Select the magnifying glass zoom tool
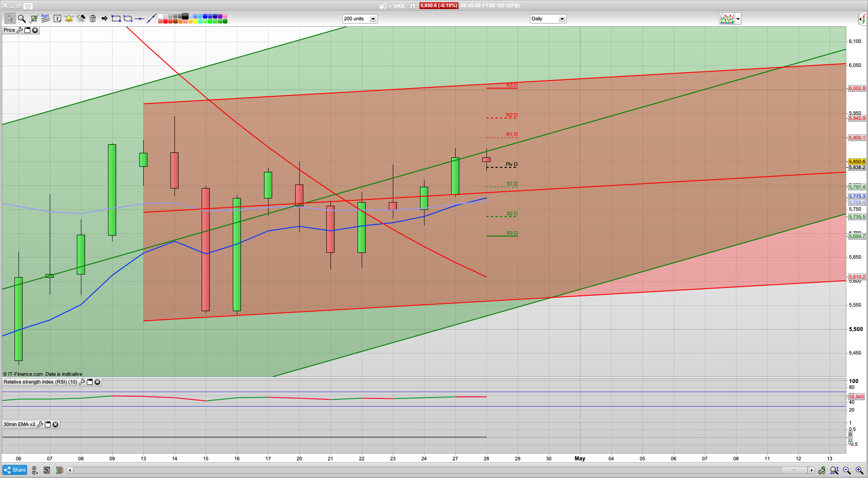This screenshot has height=478, width=868. (22, 19)
